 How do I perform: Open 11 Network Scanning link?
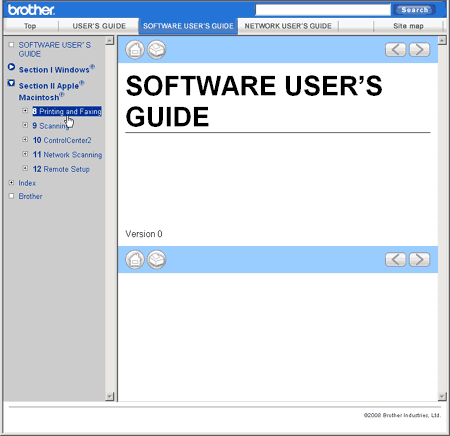point(67,155)
